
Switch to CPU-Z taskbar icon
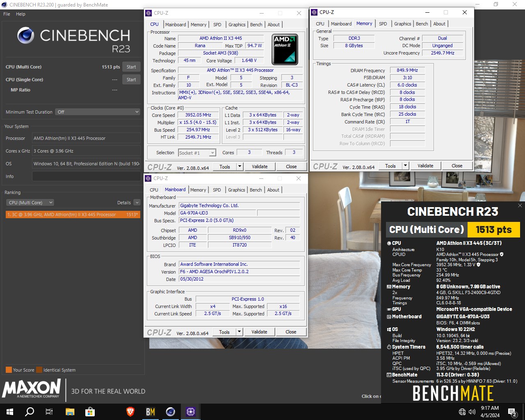(x=191, y=412)
